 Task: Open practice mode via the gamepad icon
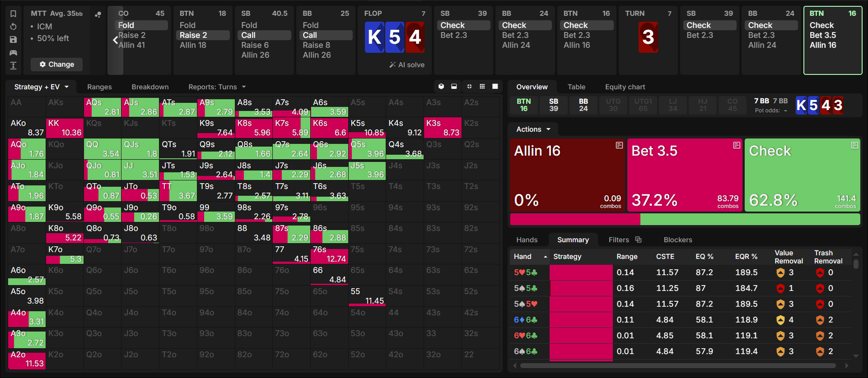tap(14, 53)
